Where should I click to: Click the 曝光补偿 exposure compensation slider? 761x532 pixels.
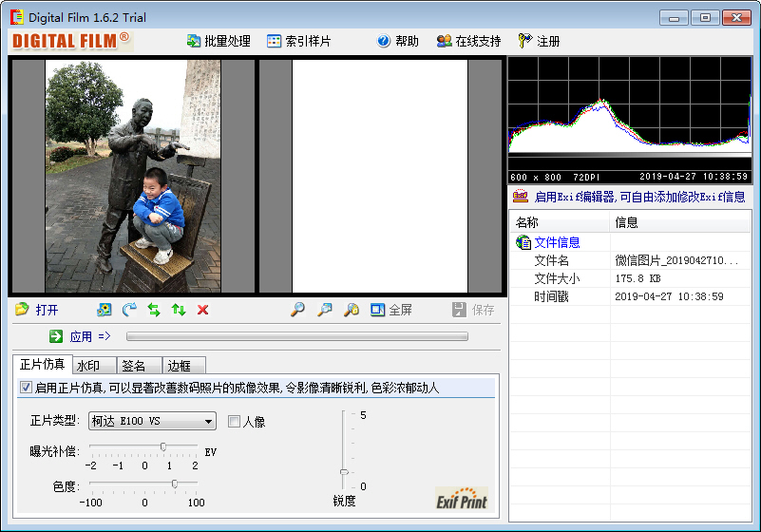pyautogui.click(x=163, y=446)
